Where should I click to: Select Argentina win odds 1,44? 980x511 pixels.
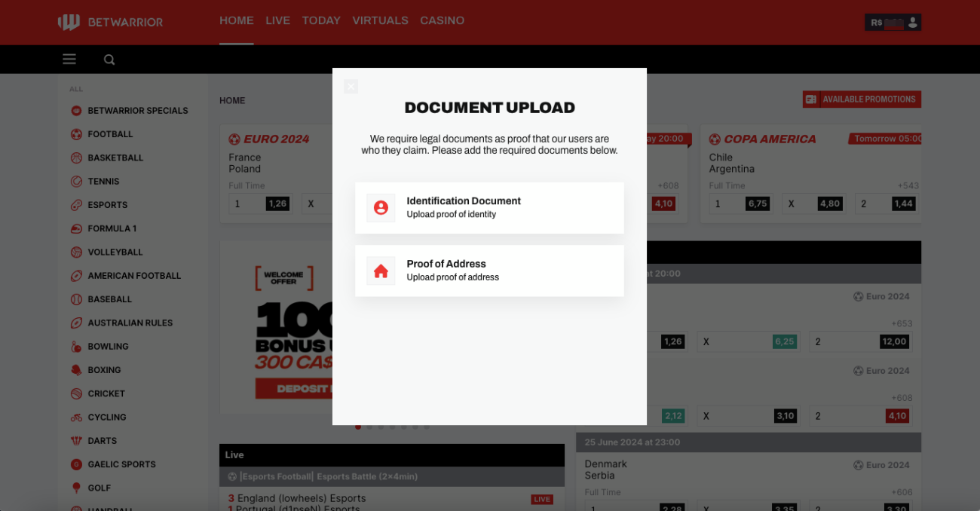[902, 203]
